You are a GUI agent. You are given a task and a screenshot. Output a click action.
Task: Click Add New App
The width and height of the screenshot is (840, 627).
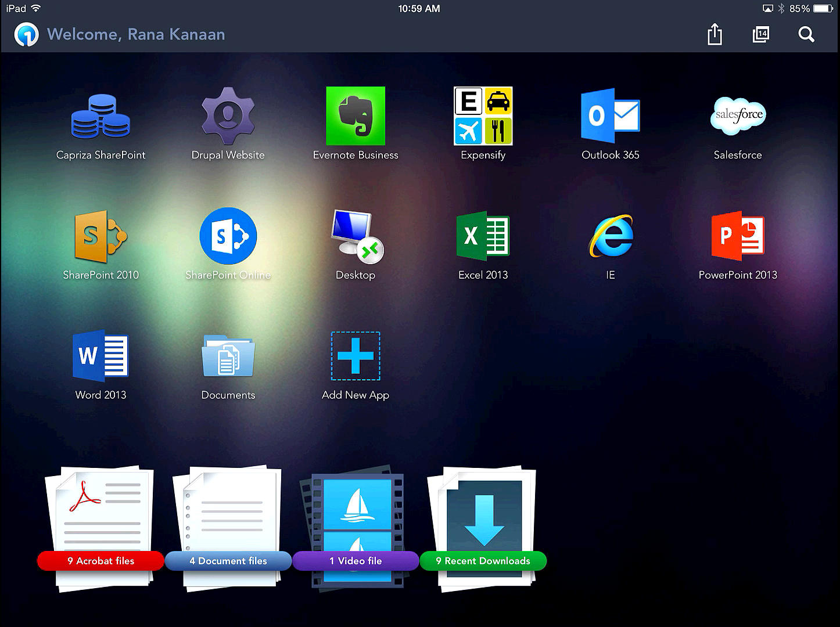[356, 356]
